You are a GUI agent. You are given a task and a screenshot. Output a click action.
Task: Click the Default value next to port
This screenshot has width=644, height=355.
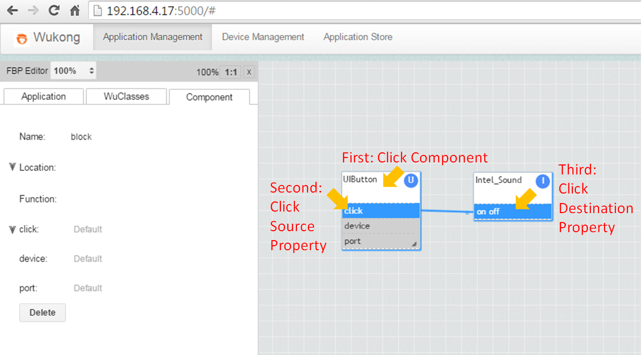88,288
